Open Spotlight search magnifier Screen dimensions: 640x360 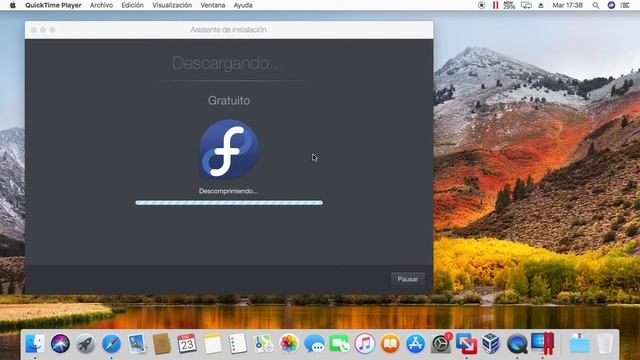coord(596,5)
